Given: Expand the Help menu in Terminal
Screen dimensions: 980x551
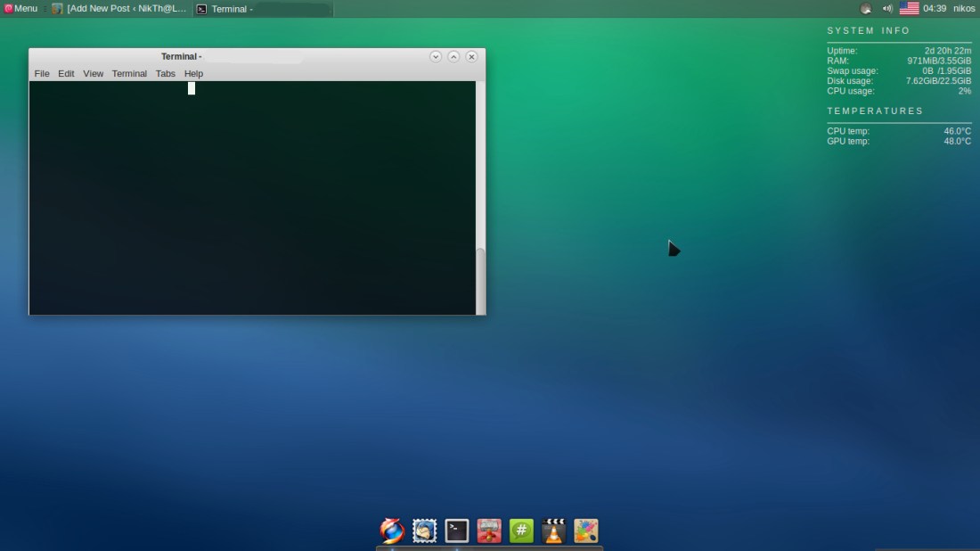Looking at the screenshot, I should pos(193,73).
